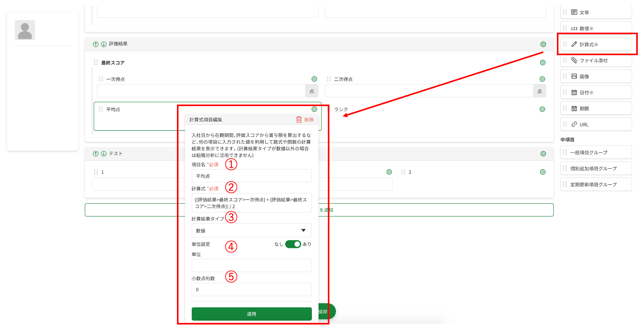Image resolution: width=644 pixels, height=328 pixels.
Task: Open settings gear left of field 3
Action: click(x=389, y=172)
